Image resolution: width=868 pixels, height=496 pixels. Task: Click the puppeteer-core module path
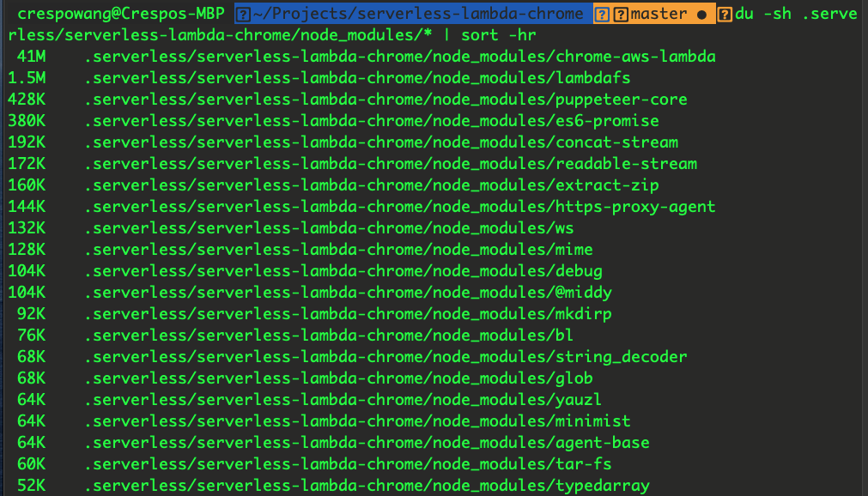click(x=385, y=100)
